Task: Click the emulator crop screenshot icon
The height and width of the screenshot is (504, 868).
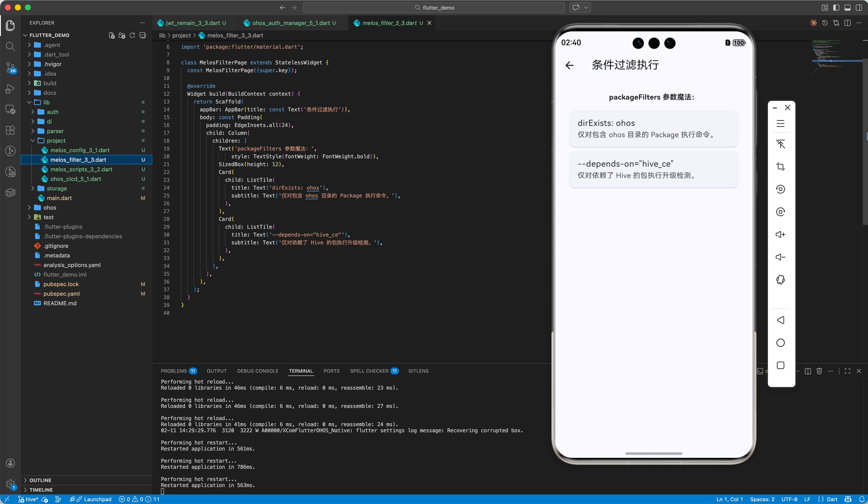Action: pyautogui.click(x=781, y=167)
